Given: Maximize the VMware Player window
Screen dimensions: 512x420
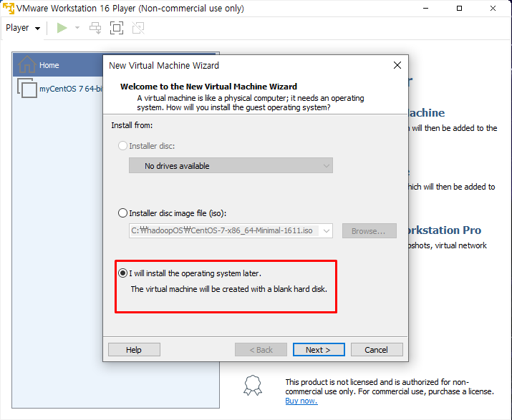Looking at the screenshot, I should (x=459, y=8).
